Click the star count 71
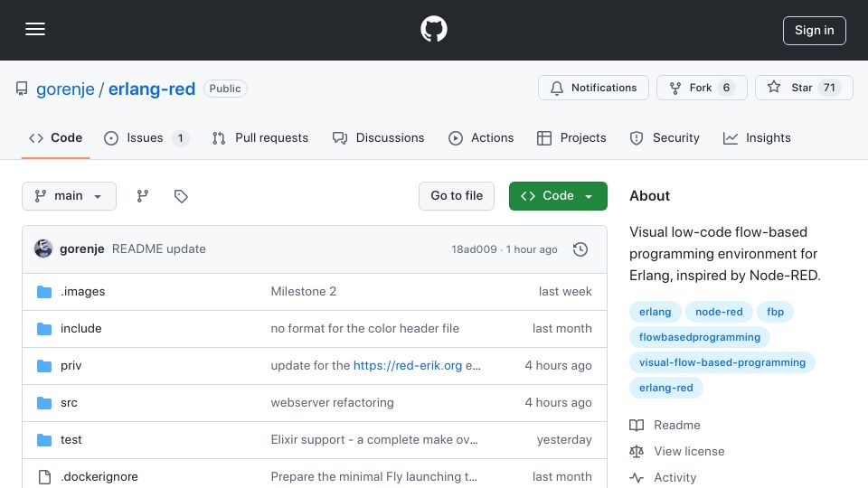The image size is (868, 488). pyautogui.click(x=829, y=88)
